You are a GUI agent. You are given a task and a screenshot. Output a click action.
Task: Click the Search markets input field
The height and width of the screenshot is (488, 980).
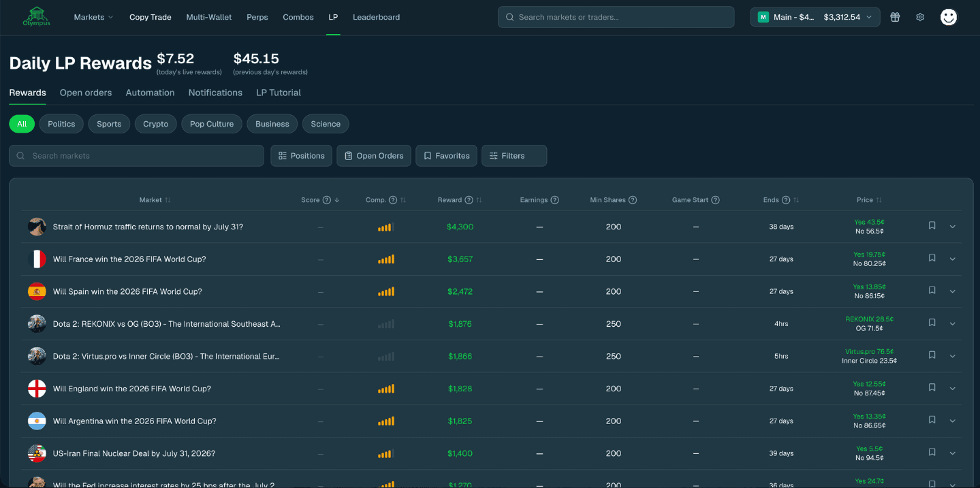(136, 156)
